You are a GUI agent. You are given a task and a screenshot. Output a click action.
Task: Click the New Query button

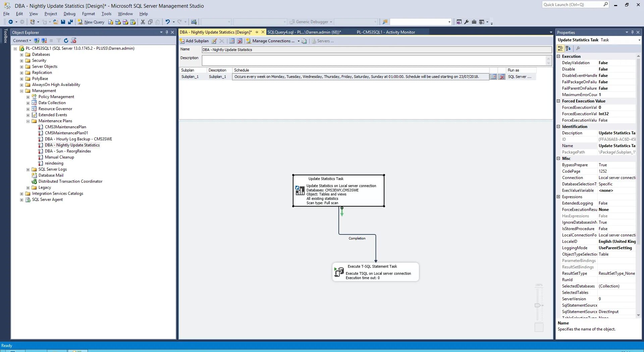(x=91, y=22)
